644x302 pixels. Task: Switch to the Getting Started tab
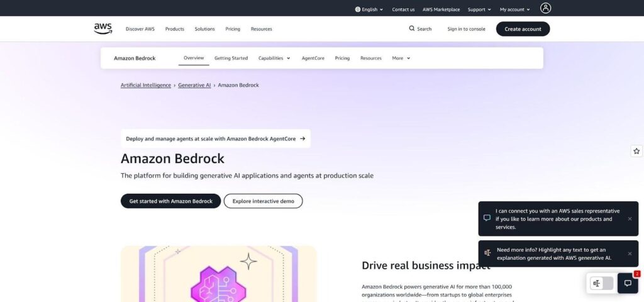point(231,58)
